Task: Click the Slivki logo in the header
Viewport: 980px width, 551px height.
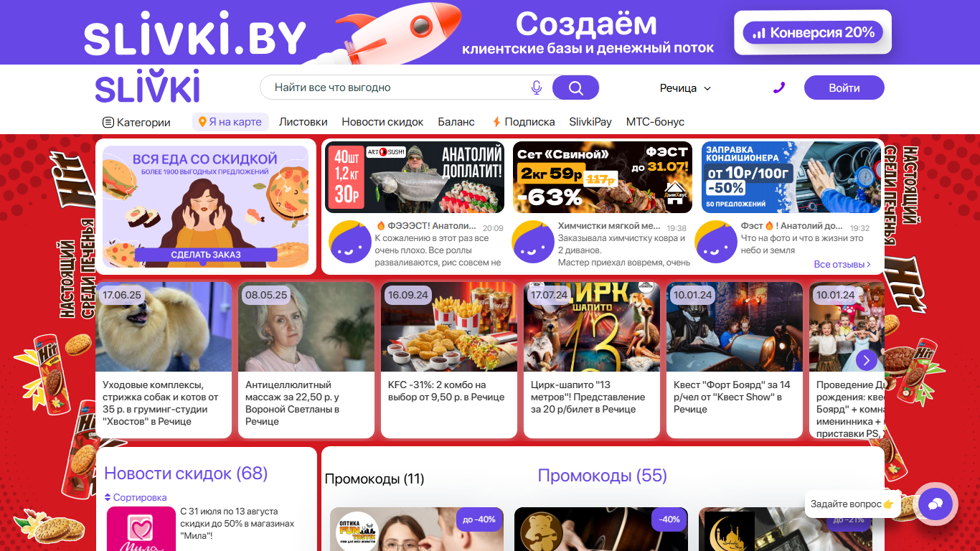Action: [x=148, y=87]
